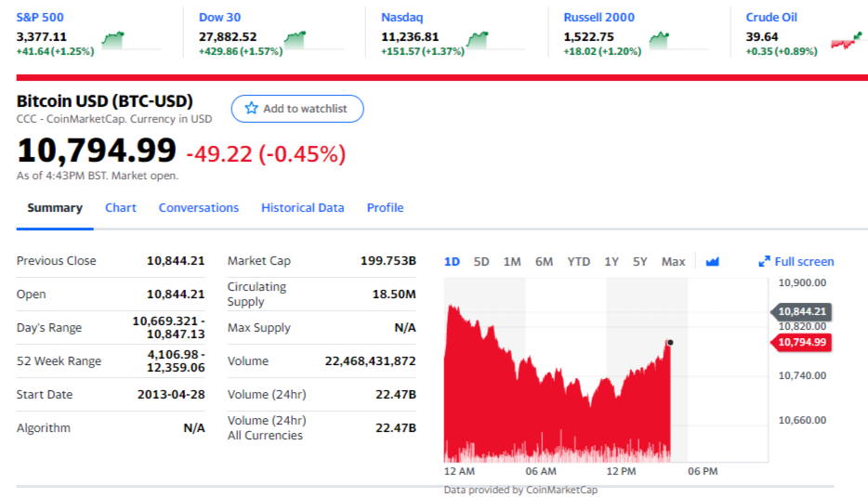Viewport: 868px width, 497px height.
Task: Click the large 10,794.99 price value
Action: tap(97, 150)
